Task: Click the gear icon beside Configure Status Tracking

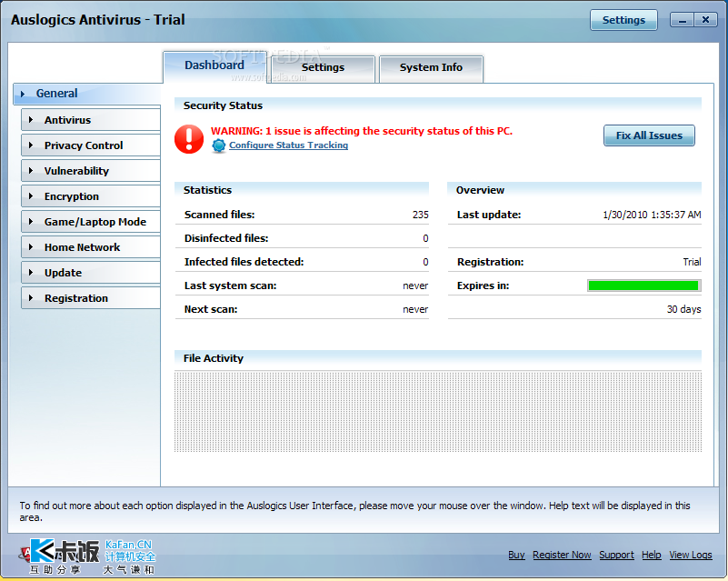Action: (219, 145)
